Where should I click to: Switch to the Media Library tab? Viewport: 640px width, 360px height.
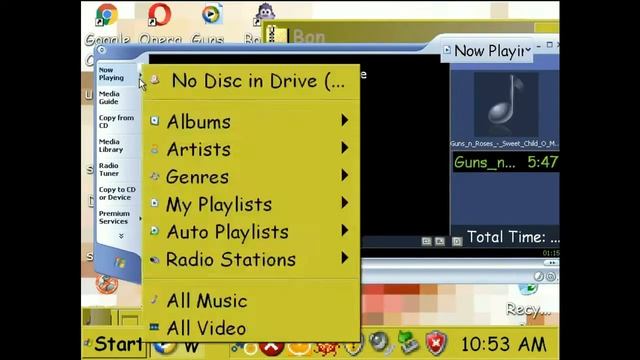coord(117,146)
